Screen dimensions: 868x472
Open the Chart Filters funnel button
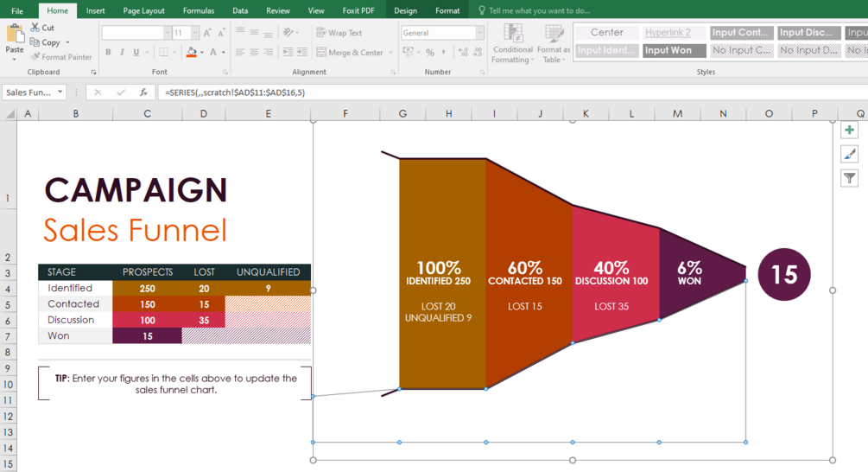849,178
